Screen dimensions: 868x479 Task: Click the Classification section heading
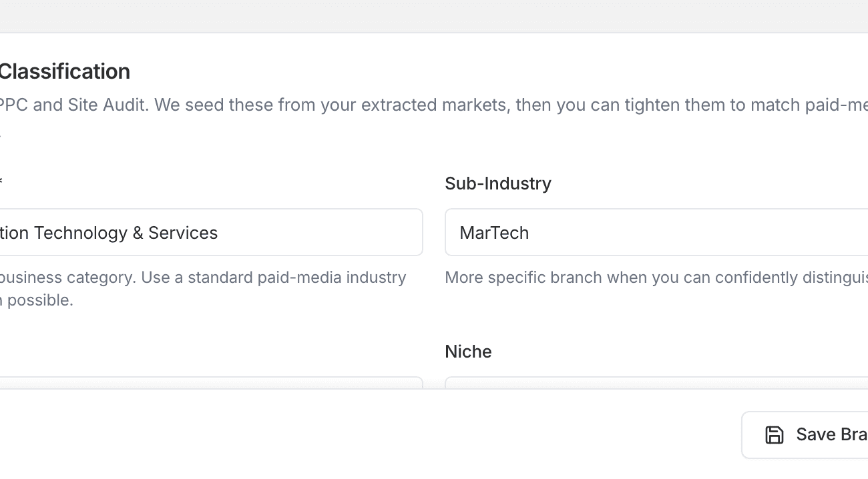pos(65,71)
